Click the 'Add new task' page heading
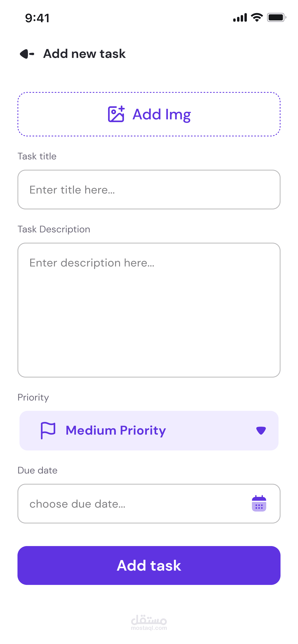The height and width of the screenshot is (644, 298). pyautogui.click(x=84, y=54)
